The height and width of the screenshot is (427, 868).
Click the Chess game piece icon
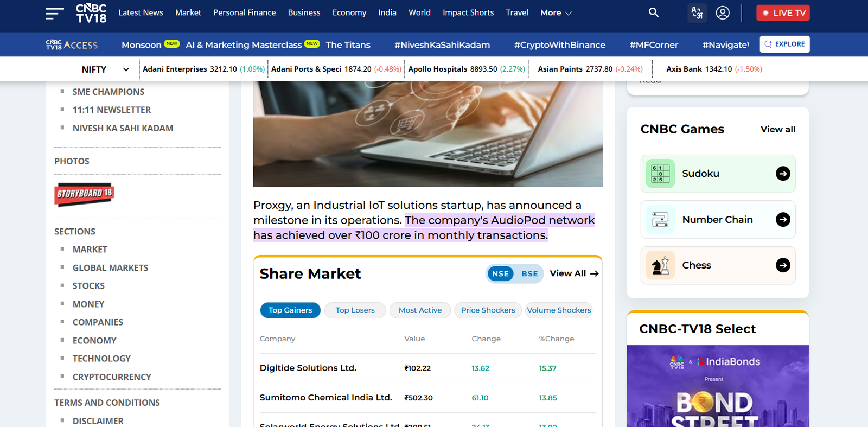660,265
